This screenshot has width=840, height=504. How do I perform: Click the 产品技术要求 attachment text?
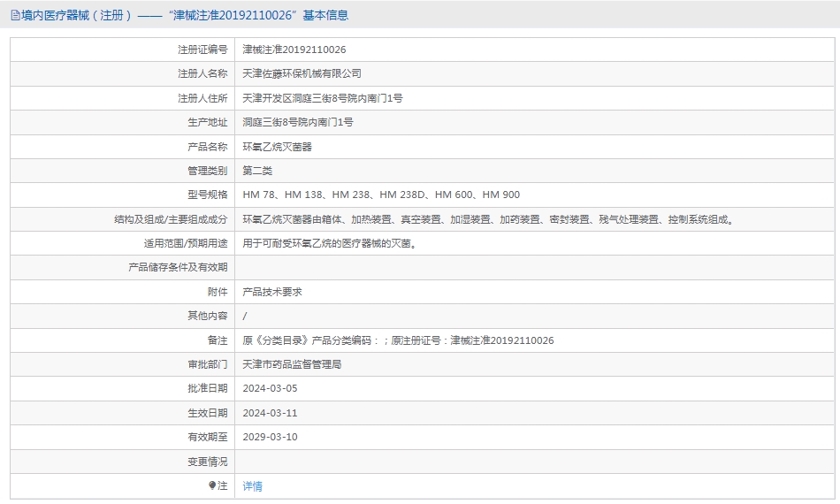click(x=271, y=292)
